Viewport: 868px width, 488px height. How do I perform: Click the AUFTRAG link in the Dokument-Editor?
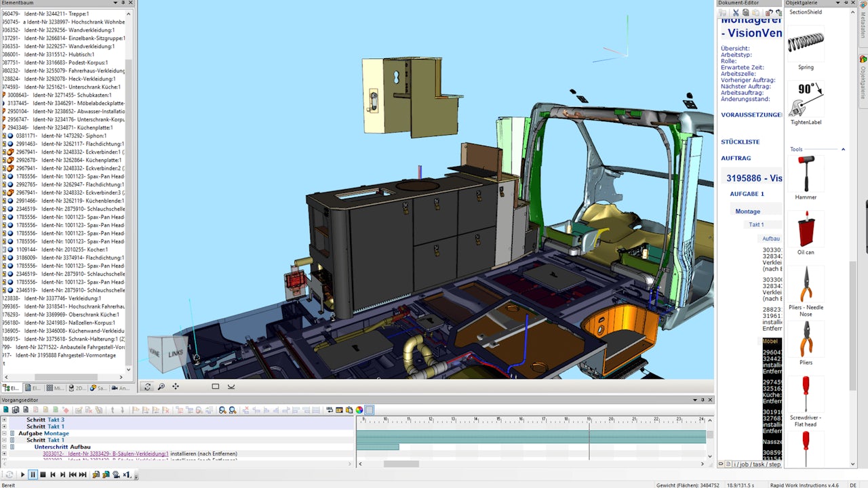tap(736, 157)
